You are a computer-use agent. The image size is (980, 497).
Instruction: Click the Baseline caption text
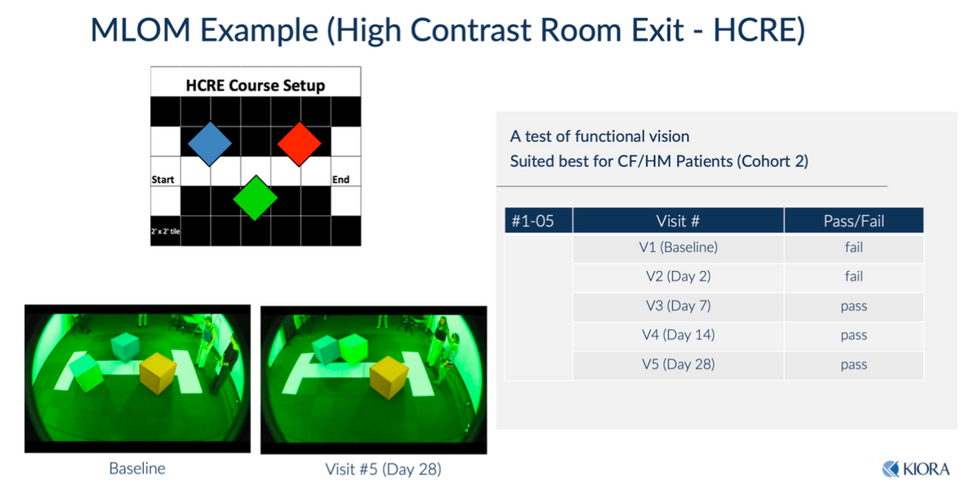(x=137, y=468)
